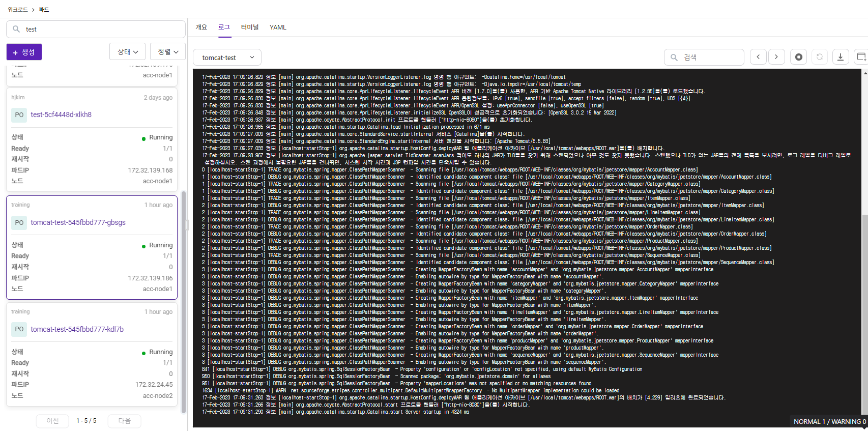Open pod test-5cf4448d-xlkh8
This screenshot has height=431, width=868.
(61, 115)
